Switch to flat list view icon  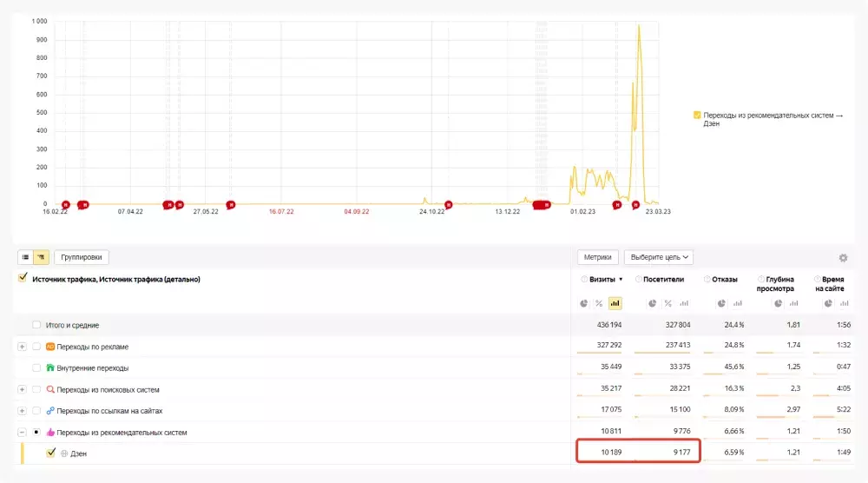[x=25, y=257]
